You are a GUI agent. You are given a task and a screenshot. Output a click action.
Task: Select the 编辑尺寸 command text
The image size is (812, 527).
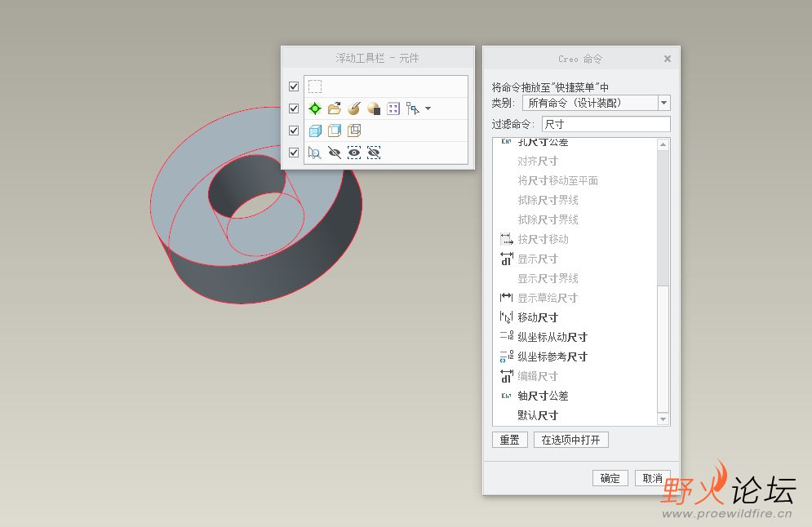[x=538, y=376]
